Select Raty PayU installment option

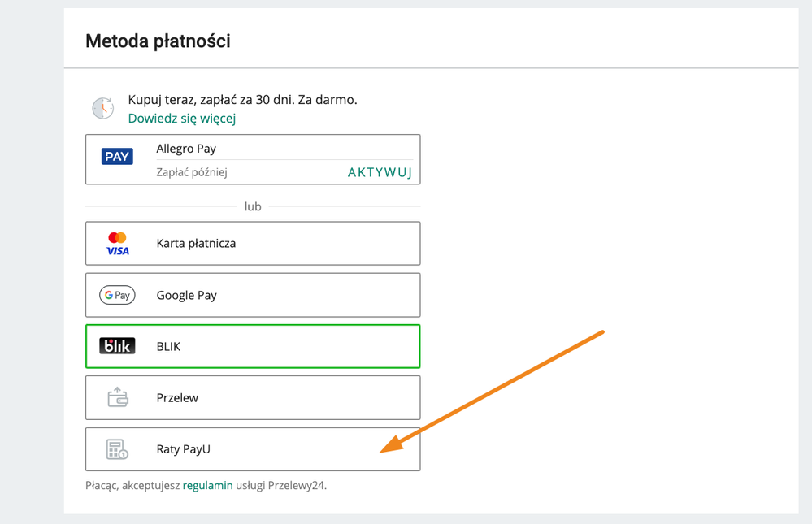pyautogui.click(x=184, y=449)
